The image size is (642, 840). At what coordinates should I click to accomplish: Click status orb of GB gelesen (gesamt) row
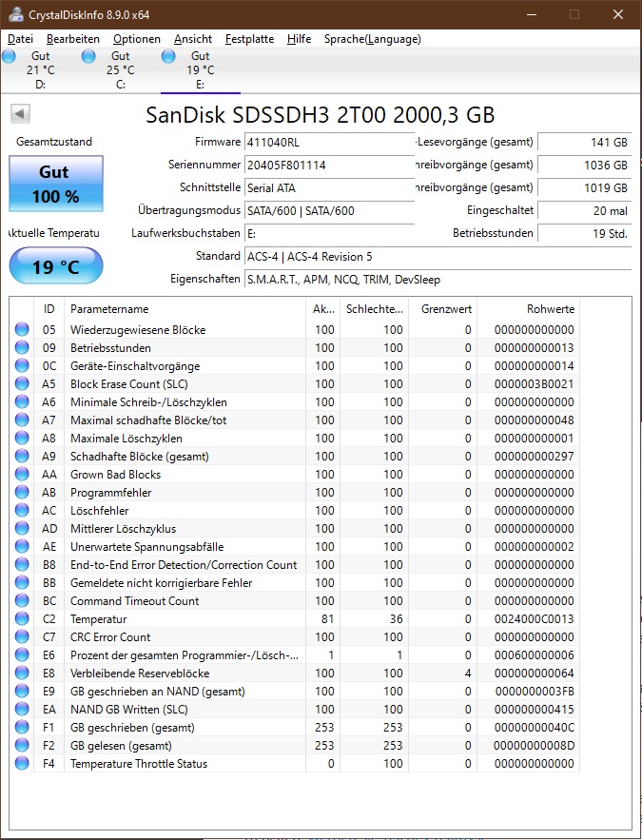[x=22, y=745]
